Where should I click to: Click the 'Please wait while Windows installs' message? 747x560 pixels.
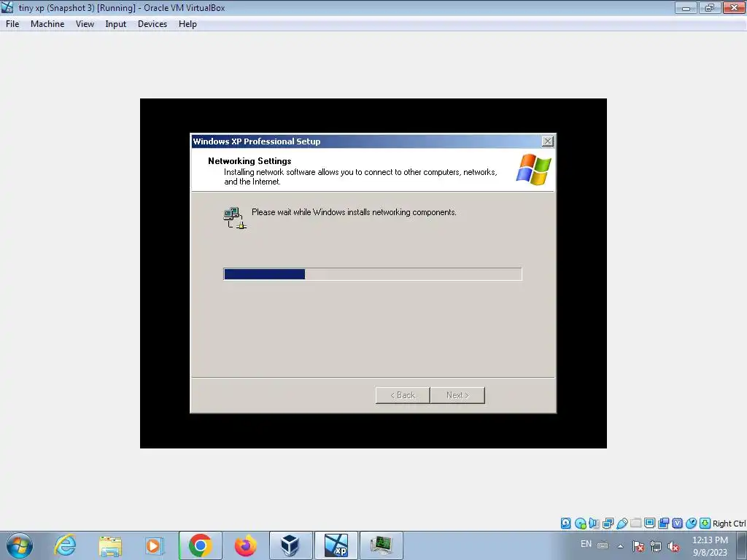(x=354, y=212)
